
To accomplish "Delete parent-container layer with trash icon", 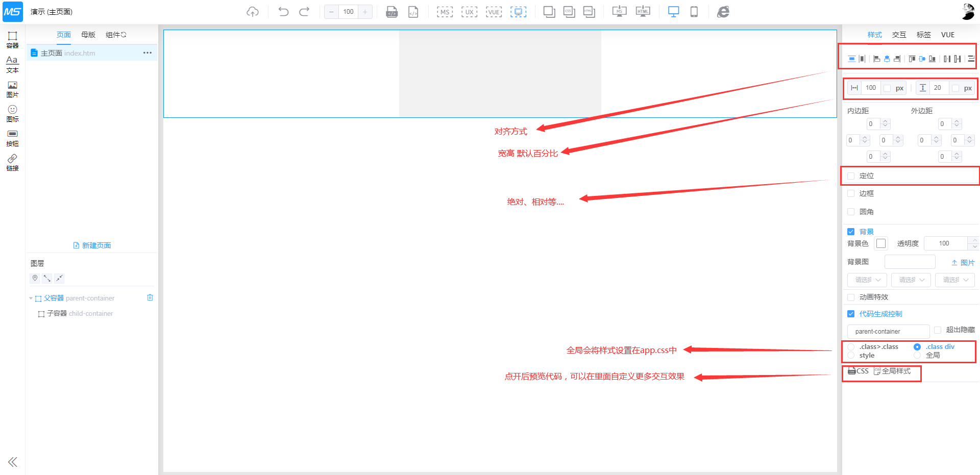I will [150, 297].
